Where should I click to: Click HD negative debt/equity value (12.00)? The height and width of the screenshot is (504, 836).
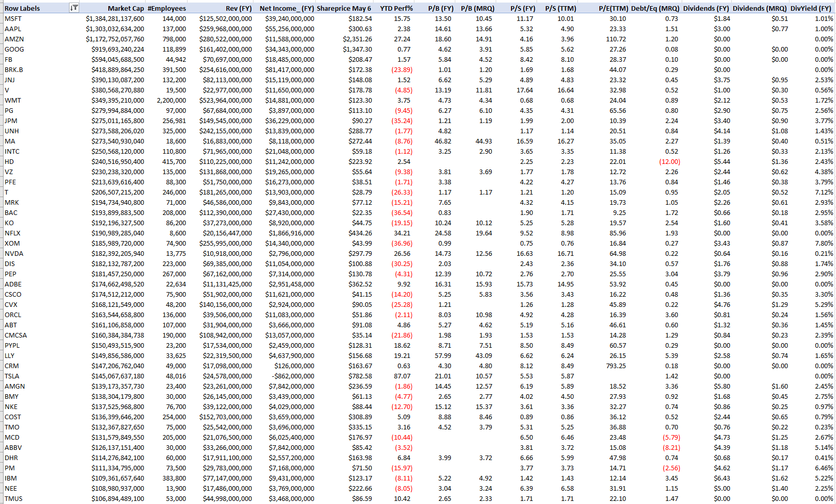[669, 161]
